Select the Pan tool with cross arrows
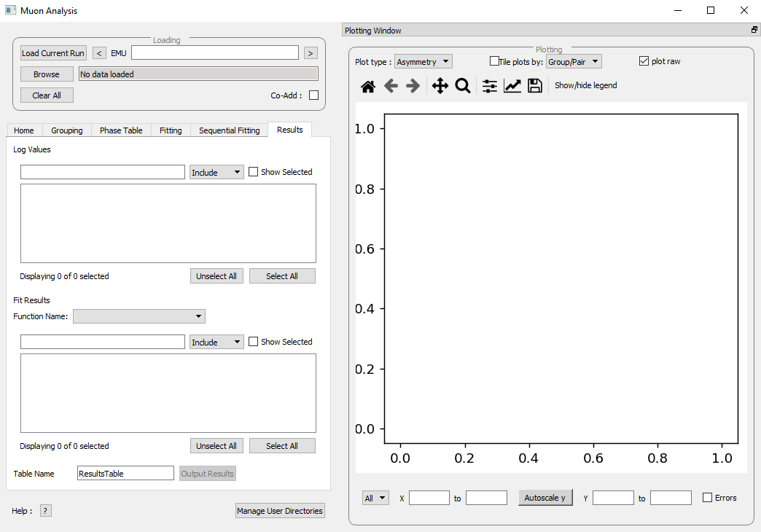 pos(440,86)
